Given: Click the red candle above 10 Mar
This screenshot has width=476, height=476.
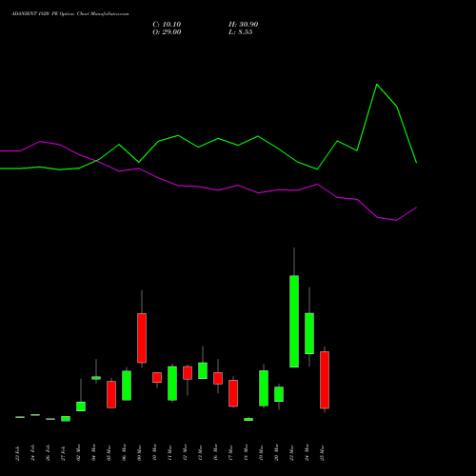Looking at the screenshot, I should [x=157, y=377].
